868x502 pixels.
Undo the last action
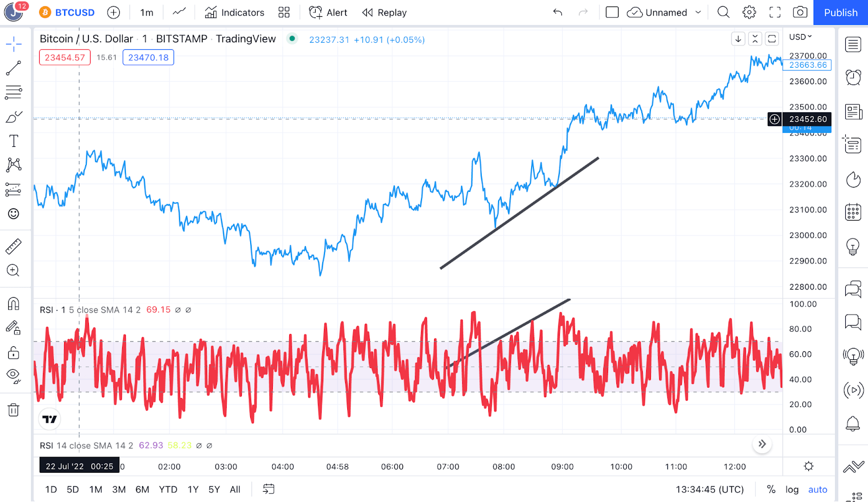pyautogui.click(x=558, y=12)
